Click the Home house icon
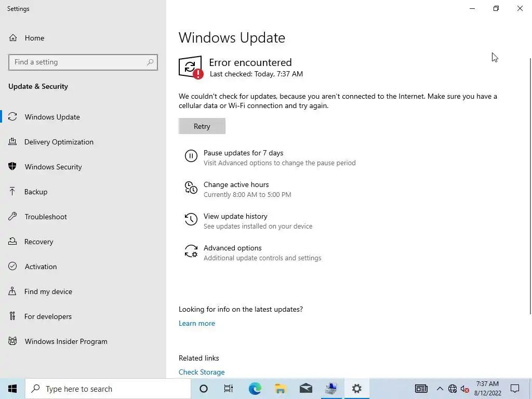Image resolution: width=532 pixels, height=399 pixels. pos(13,37)
